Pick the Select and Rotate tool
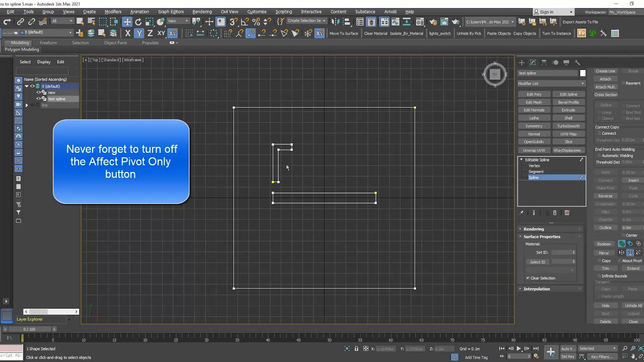This screenshot has height=362, width=644. [138, 22]
